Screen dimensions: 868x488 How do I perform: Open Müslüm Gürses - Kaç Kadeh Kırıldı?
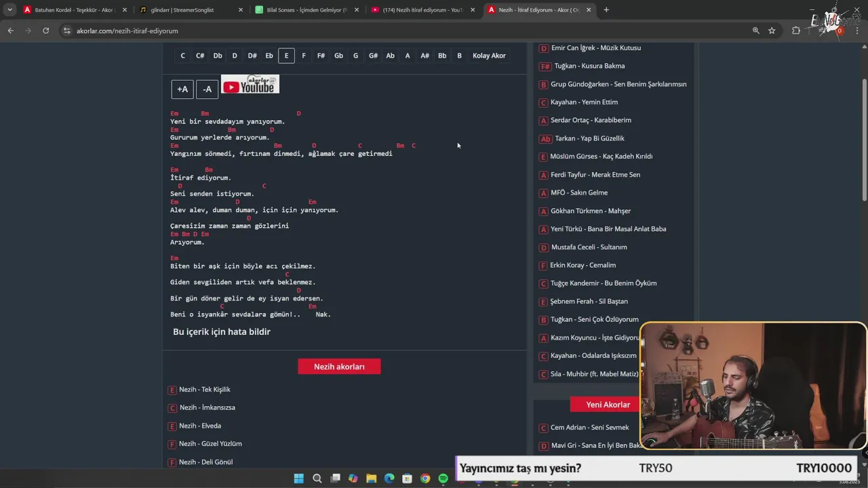click(601, 157)
